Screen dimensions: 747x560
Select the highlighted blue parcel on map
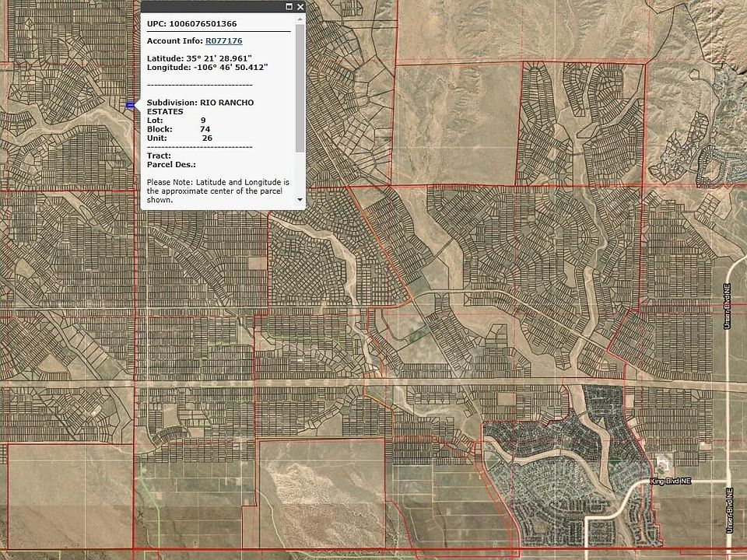click(129, 104)
